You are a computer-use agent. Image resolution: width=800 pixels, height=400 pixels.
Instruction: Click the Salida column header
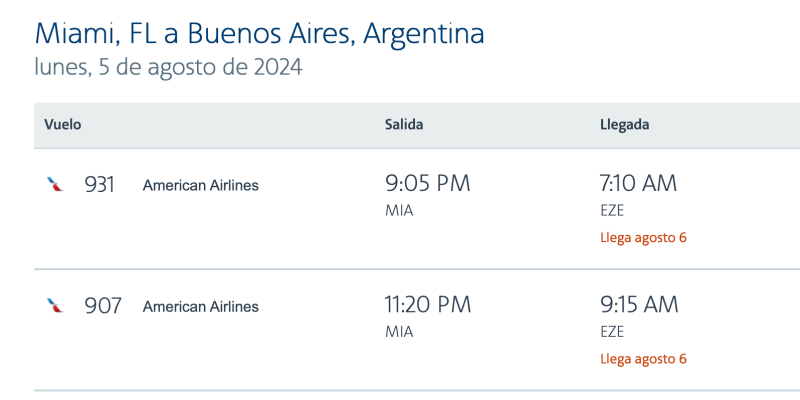tap(404, 125)
